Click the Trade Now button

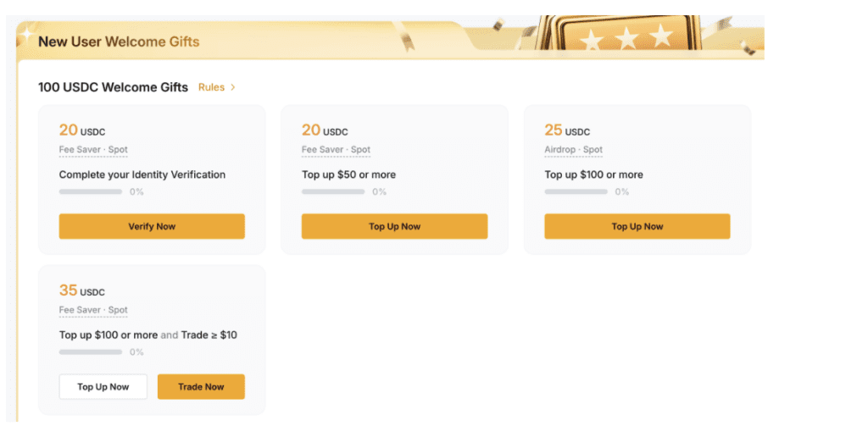[x=201, y=387]
